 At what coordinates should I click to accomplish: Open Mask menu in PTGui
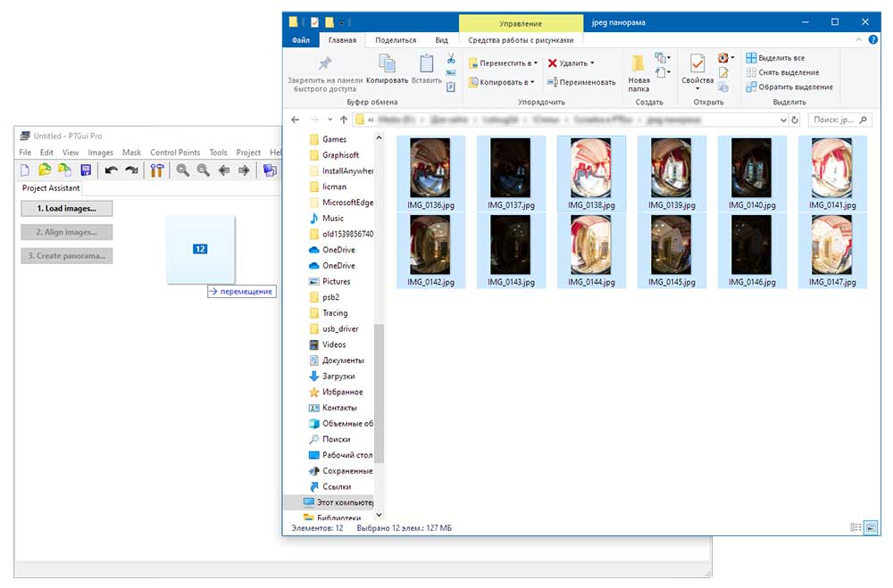point(131,153)
